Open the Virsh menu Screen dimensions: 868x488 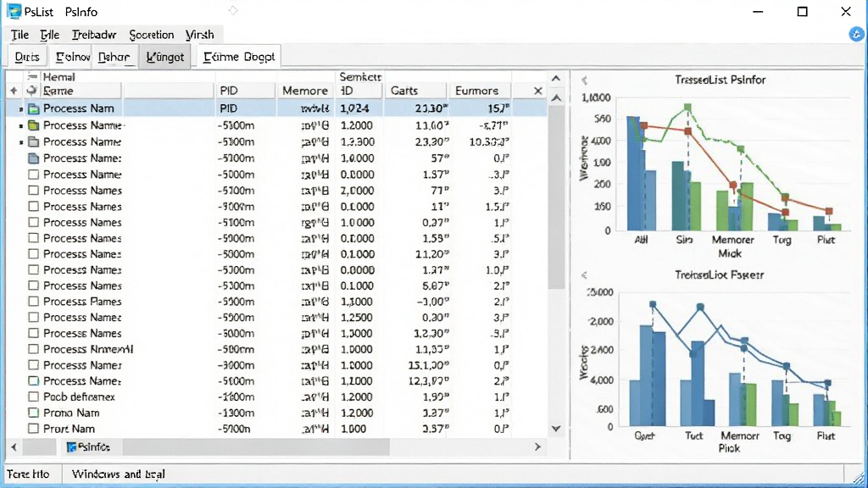[200, 35]
